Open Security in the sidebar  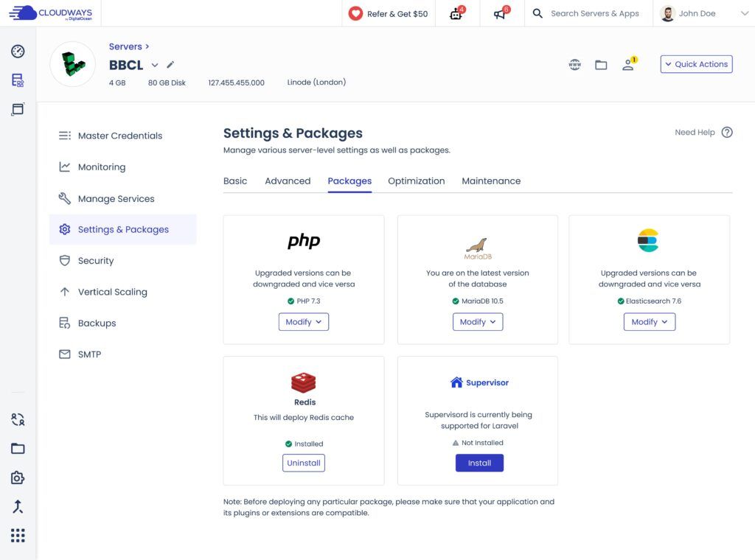tap(123, 261)
